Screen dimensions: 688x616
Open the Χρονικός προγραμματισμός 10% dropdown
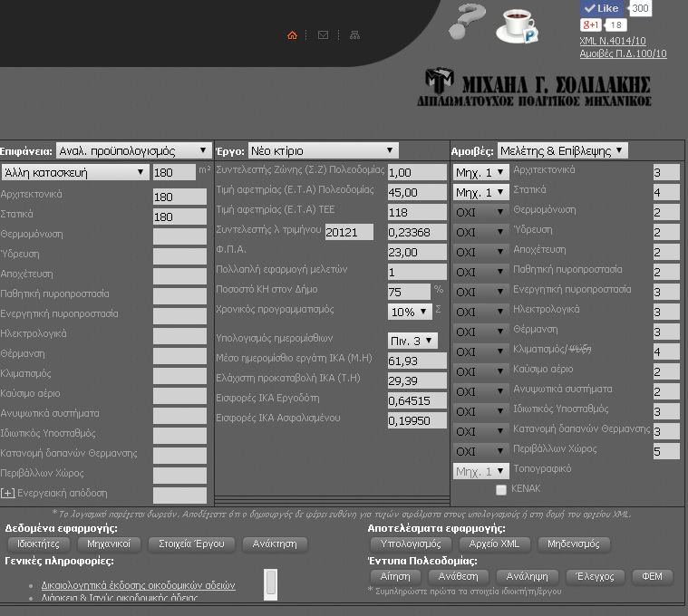point(410,311)
